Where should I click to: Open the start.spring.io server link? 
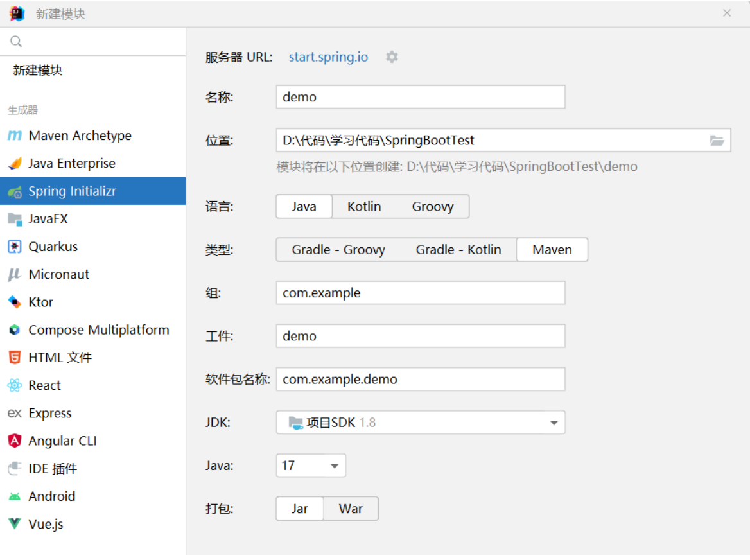coord(328,57)
